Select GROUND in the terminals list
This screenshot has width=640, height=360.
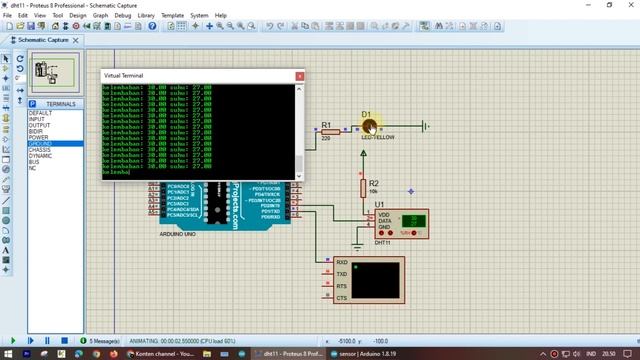56,144
